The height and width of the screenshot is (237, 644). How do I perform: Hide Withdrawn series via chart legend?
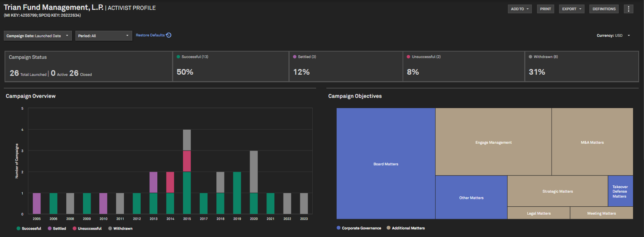(x=120, y=229)
